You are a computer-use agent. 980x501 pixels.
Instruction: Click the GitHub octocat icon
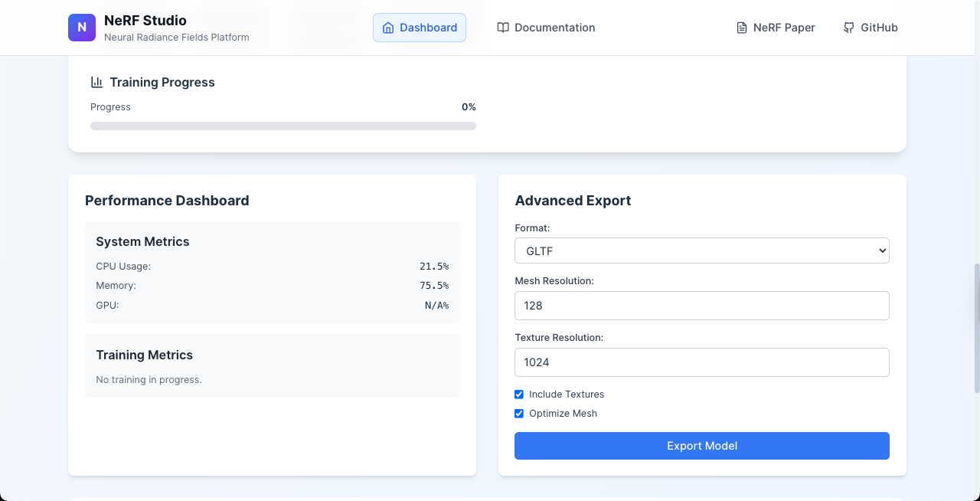pos(849,28)
